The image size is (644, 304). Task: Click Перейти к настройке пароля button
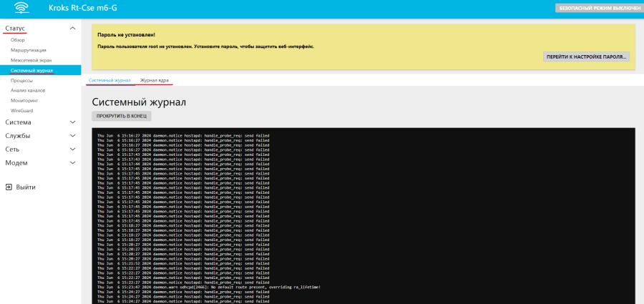coord(586,56)
